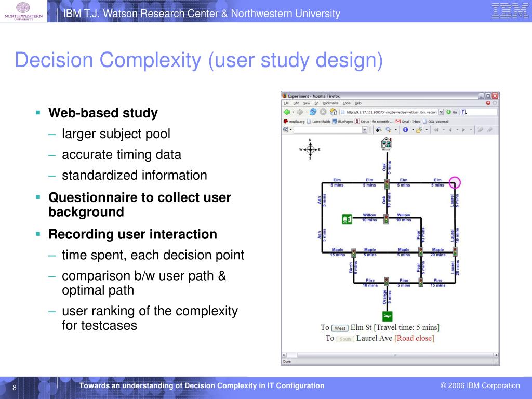This screenshot has width=532, height=399.
Task: Open the dropdown beside the blue info icon
Action: click(413, 129)
